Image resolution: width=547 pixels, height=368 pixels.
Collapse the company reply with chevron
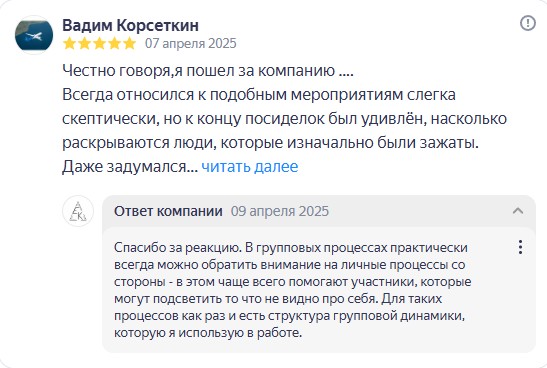tap(518, 211)
